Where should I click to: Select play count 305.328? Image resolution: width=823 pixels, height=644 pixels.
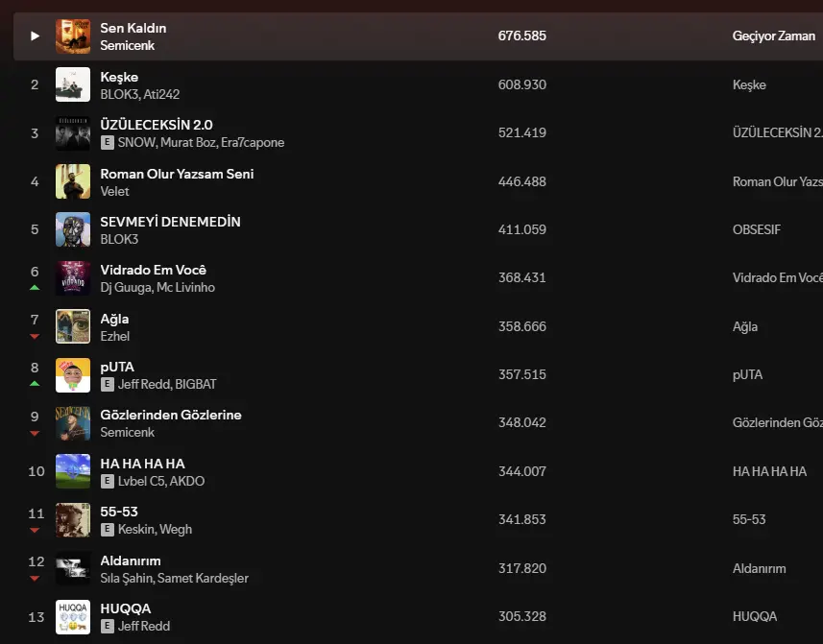click(522, 616)
